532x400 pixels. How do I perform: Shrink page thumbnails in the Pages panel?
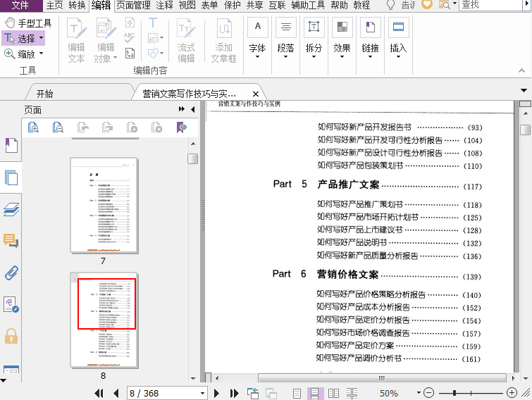(x=58, y=127)
